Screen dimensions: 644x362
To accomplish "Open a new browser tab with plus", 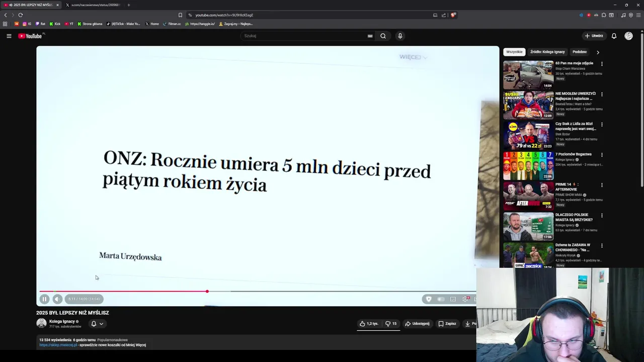I will click(129, 5).
